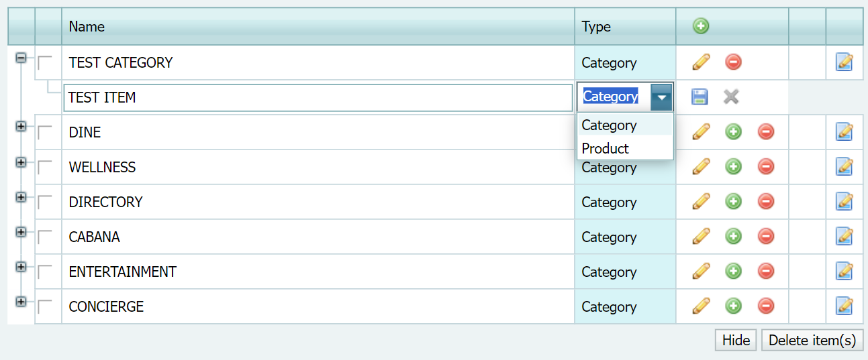The image size is (868, 360).
Task: Delete DINE row with red minus
Action: tap(765, 132)
